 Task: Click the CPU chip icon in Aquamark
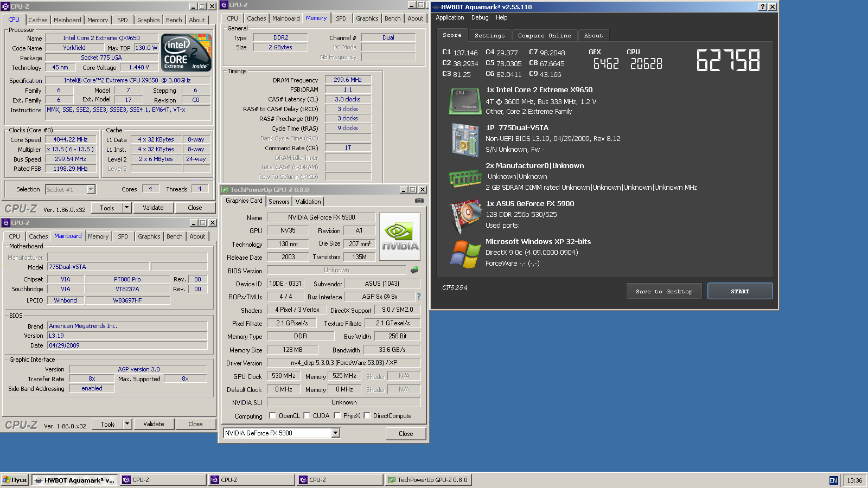[465, 101]
